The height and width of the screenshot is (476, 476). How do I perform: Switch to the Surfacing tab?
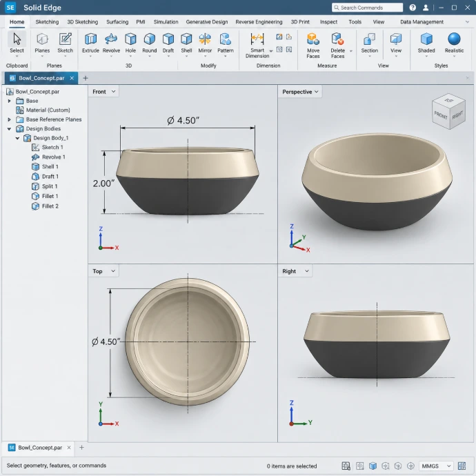(117, 22)
